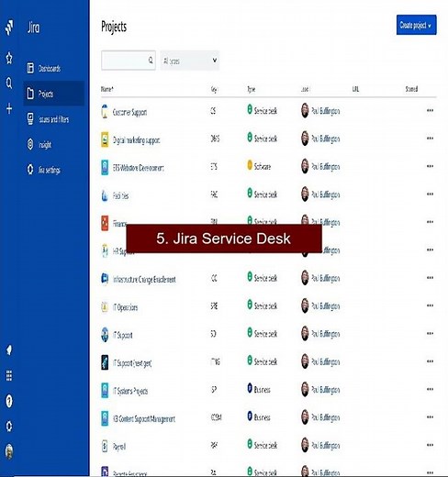Open the sidebar search magnifier icon
This screenshot has height=477, width=448.
[9, 83]
